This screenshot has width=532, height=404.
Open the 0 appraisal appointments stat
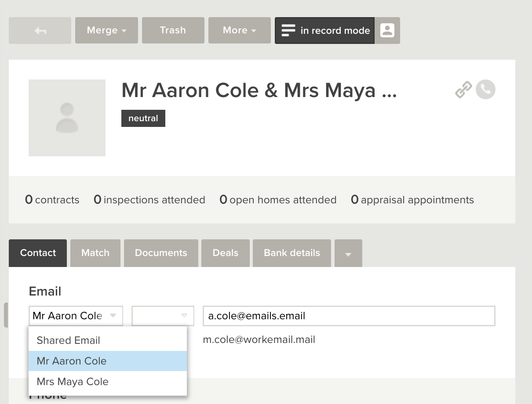(412, 200)
